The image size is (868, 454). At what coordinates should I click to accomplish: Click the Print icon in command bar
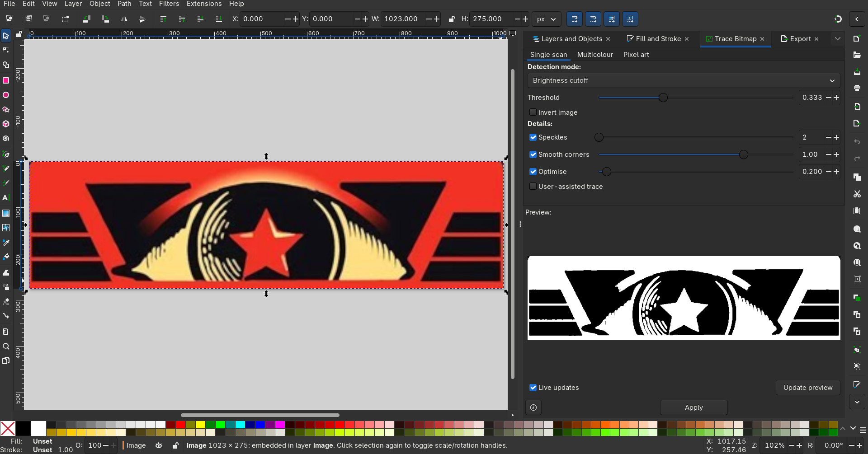pos(857,88)
